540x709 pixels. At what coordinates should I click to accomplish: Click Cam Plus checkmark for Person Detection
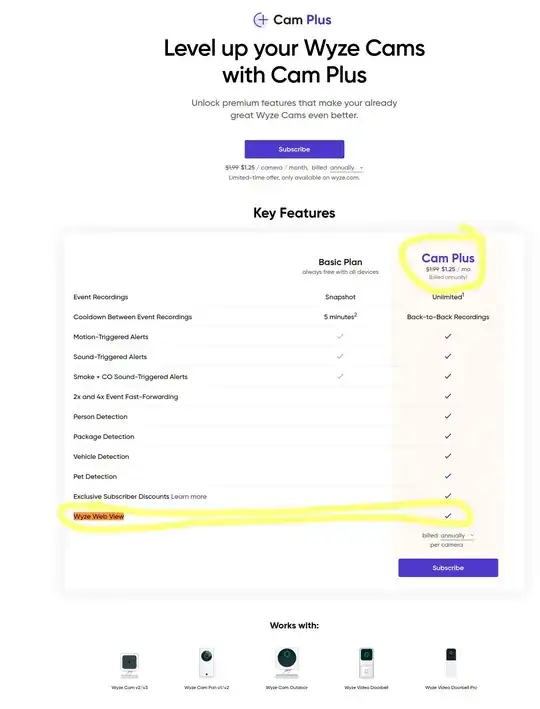click(448, 416)
